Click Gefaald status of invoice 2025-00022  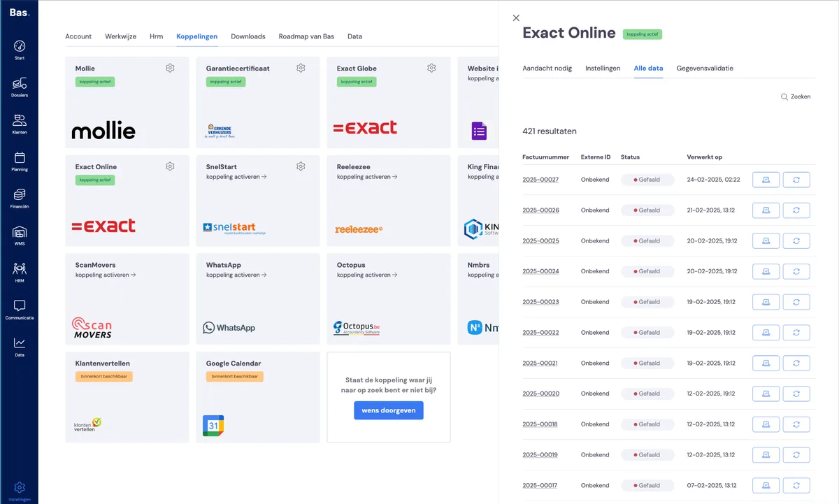tap(647, 333)
